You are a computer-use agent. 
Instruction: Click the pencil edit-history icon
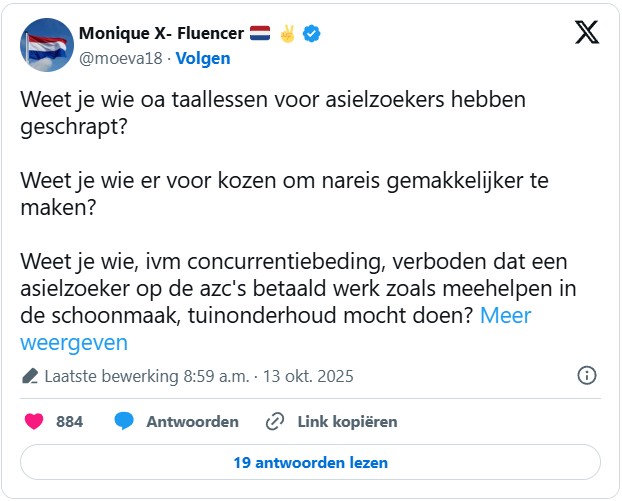tap(30, 377)
